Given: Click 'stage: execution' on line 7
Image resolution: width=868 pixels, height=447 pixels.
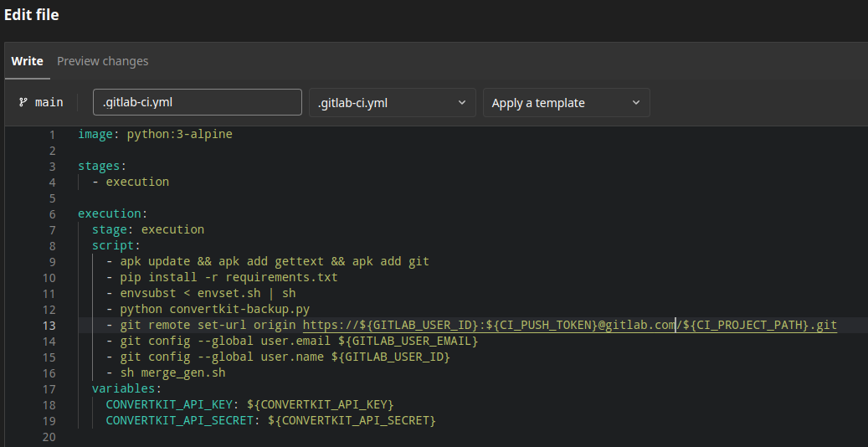Looking at the screenshot, I should coord(148,229).
